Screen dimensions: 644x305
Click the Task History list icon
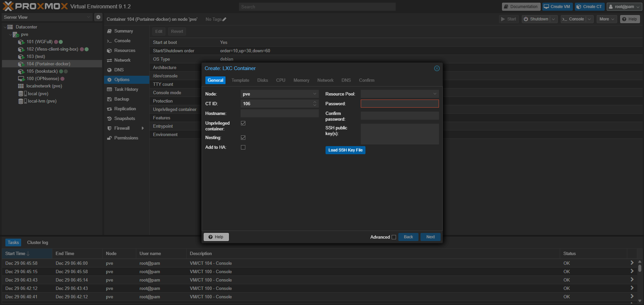click(109, 89)
